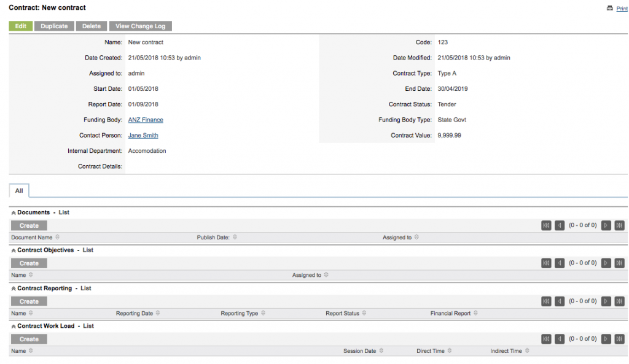Click the Contract Status value Tender

pyautogui.click(x=447, y=104)
